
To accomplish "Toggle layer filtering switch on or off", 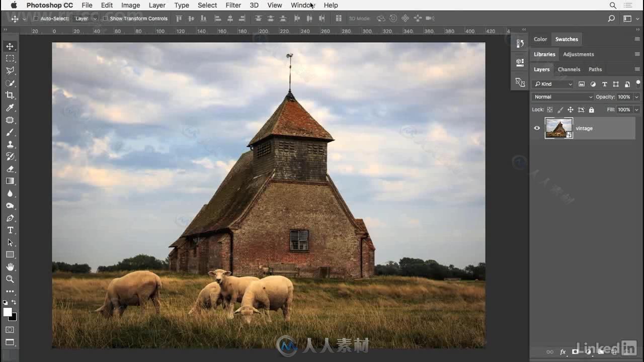I will (x=638, y=83).
